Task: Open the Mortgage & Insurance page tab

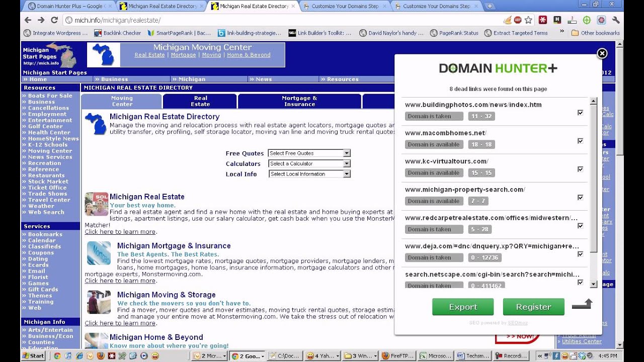Action: (x=299, y=101)
